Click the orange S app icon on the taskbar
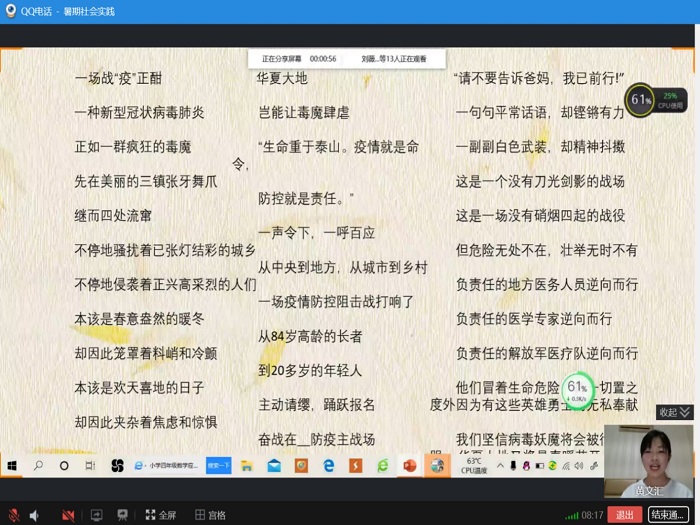 (x=356, y=466)
